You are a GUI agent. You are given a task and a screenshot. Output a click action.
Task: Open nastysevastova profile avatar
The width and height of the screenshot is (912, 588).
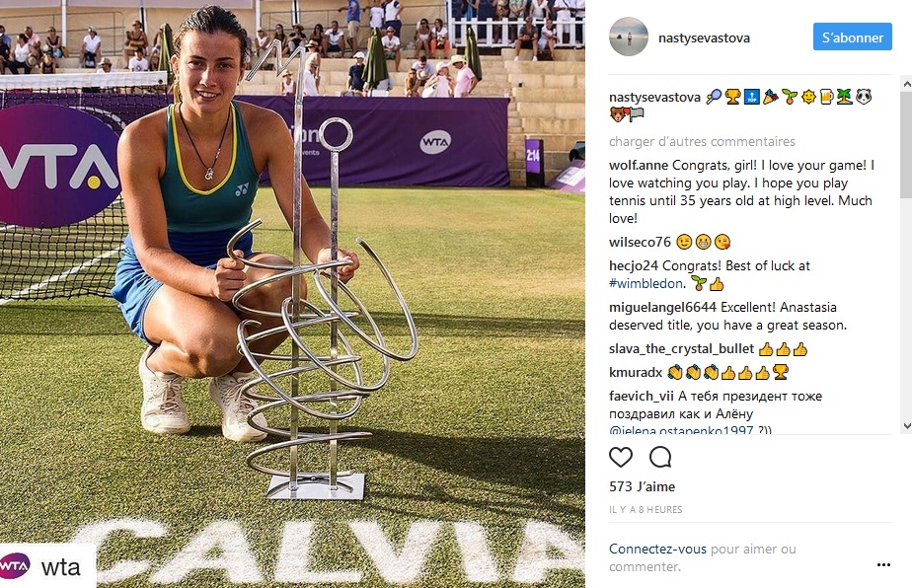click(x=629, y=37)
